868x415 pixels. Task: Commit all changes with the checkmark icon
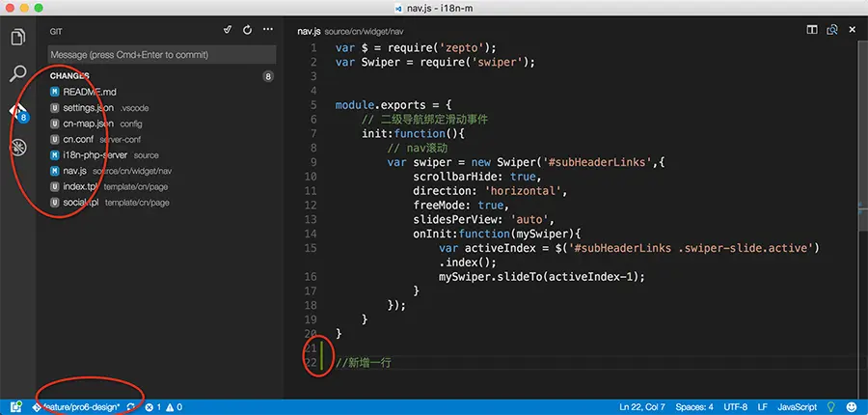click(228, 30)
